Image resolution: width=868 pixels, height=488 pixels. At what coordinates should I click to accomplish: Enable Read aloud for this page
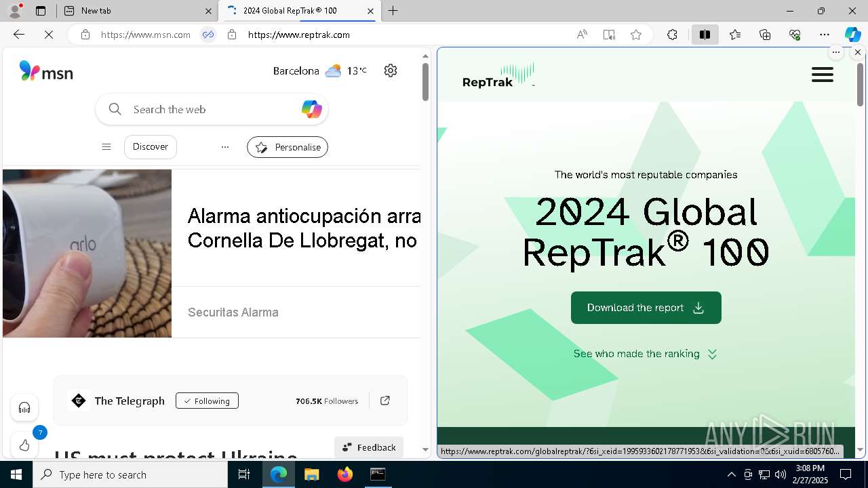(x=582, y=35)
